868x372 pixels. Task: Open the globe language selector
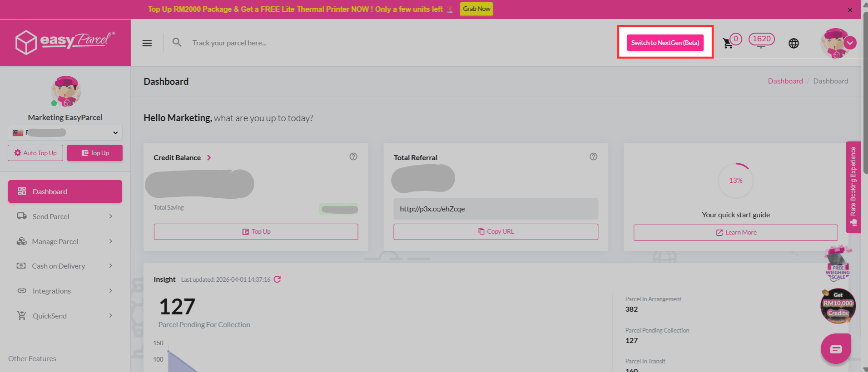pos(794,43)
